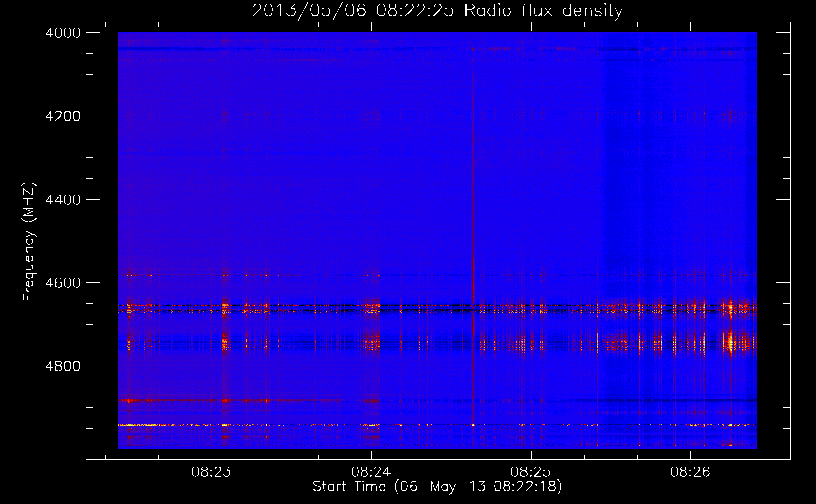
Task: Click the plot title '2013/05/06 08:22:25 Radio flux density'
Action: 437,10
